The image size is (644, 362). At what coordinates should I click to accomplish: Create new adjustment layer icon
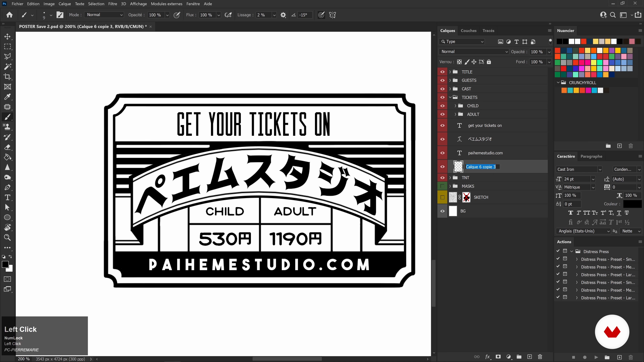(x=508, y=357)
